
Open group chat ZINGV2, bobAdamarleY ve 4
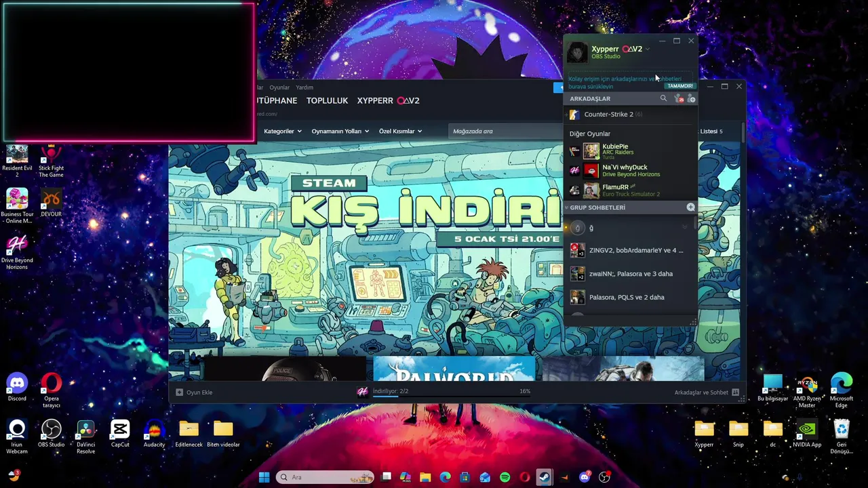(631, 251)
